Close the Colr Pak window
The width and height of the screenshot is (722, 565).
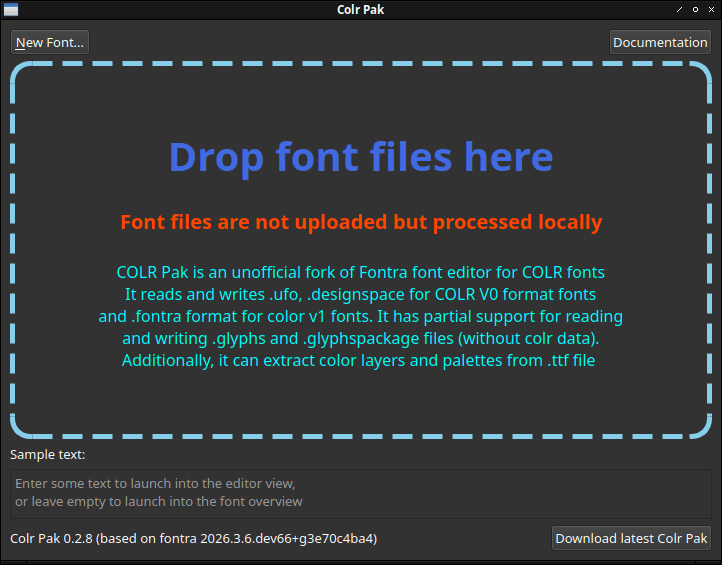click(711, 10)
